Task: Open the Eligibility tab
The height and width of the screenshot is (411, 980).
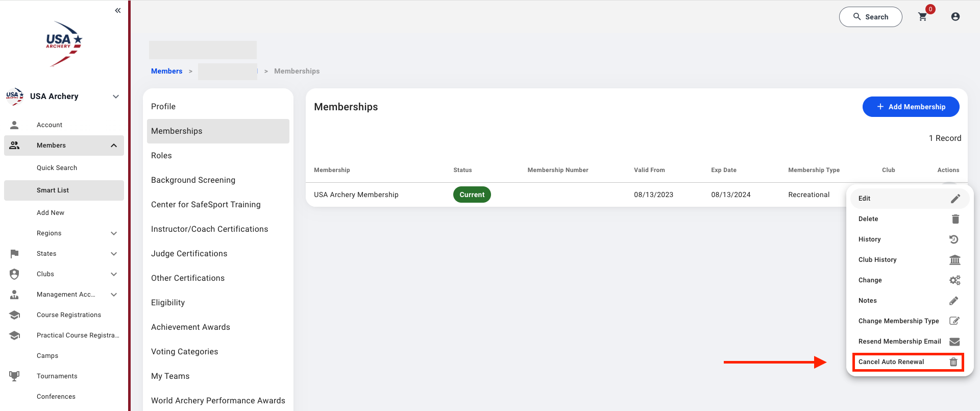Action: point(218,303)
